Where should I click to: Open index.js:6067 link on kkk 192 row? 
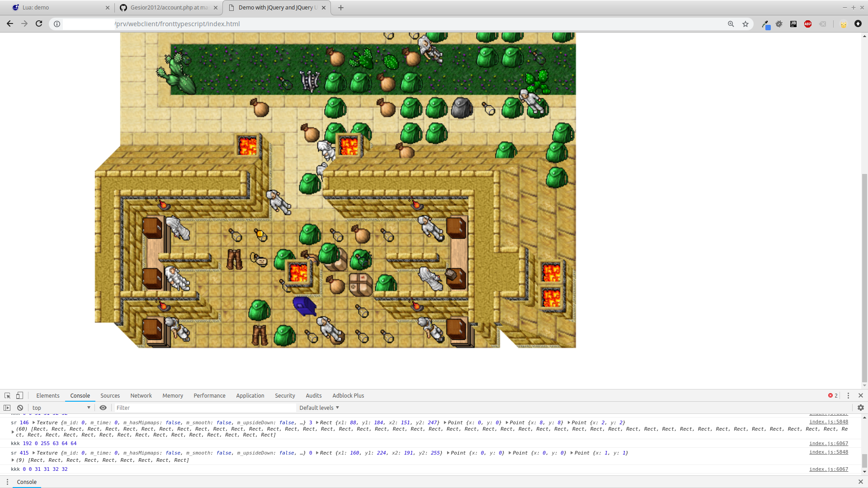coord(829,443)
